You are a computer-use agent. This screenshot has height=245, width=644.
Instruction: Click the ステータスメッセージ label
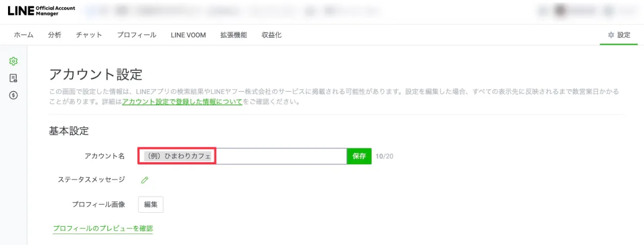click(91, 179)
